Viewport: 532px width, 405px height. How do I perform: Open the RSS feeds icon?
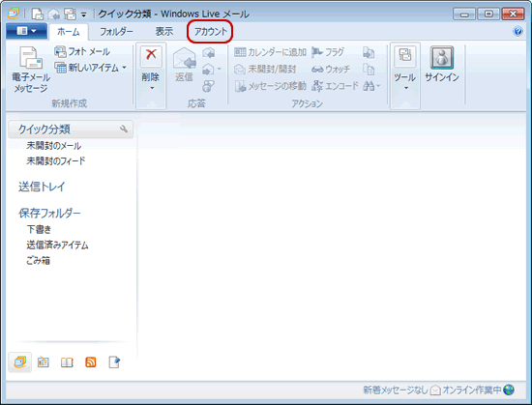tap(91, 362)
